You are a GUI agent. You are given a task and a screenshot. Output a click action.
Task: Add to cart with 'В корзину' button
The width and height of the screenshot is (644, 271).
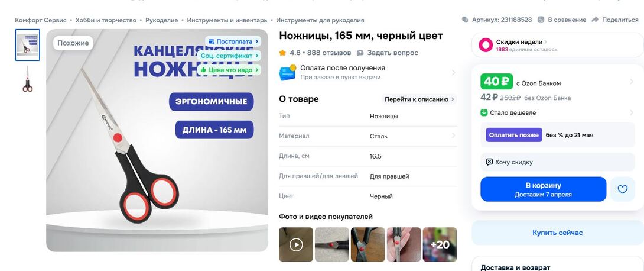544,189
